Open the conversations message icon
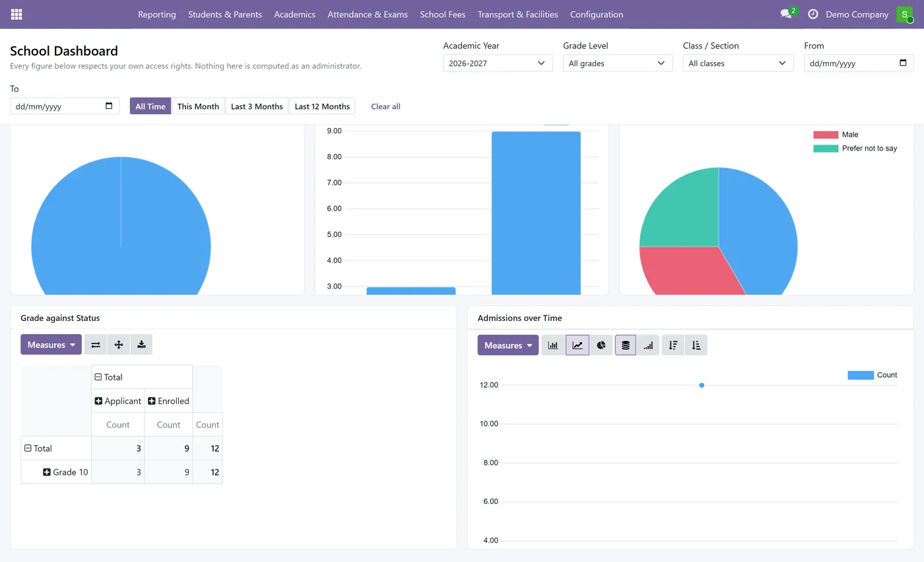This screenshot has height=562, width=924. 786,14
